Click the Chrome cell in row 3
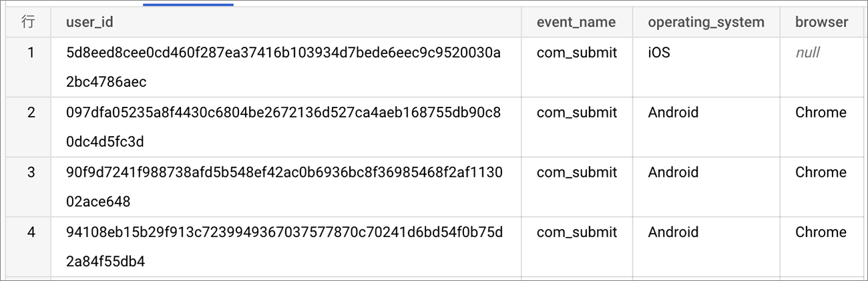 (821, 172)
